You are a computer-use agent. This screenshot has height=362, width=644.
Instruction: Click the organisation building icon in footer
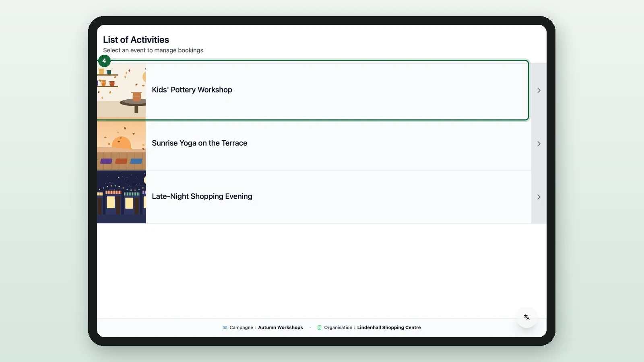[x=320, y=328]
